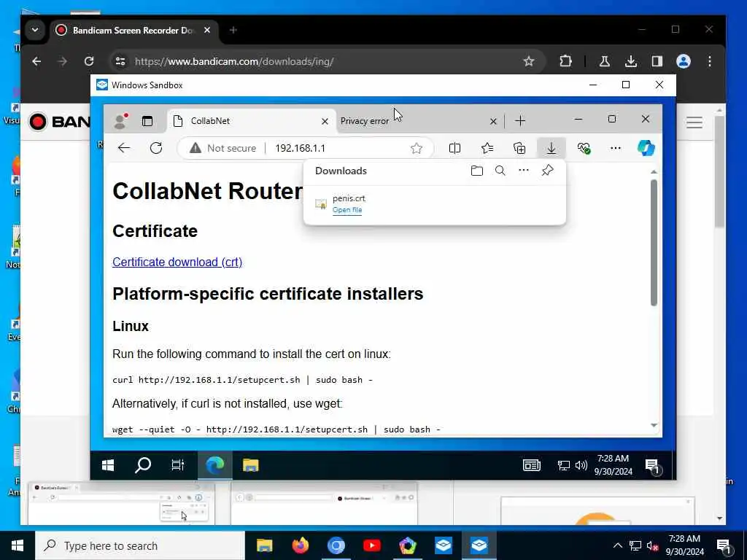Open Sandbox taskbar search

[143, 465]
